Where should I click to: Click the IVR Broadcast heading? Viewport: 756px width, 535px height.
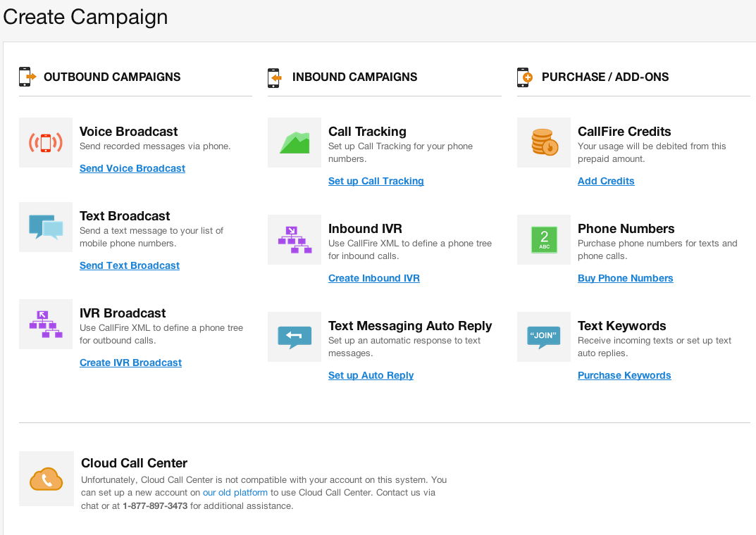click(123, 313)
